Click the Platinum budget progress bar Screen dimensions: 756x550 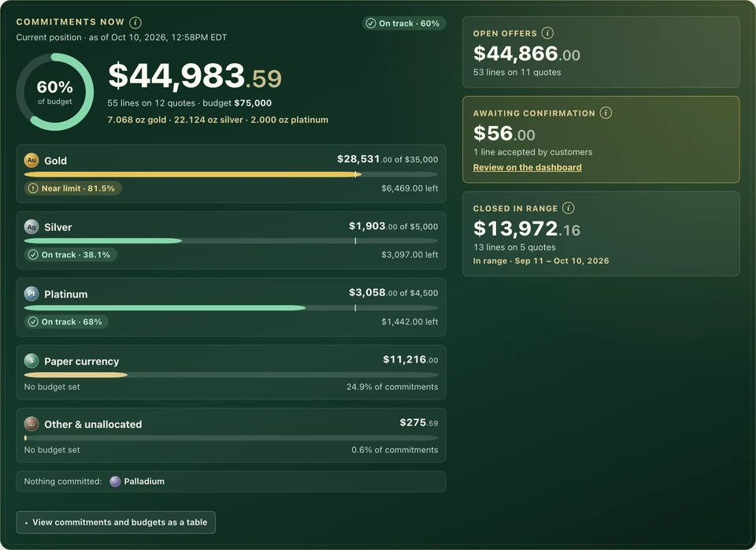[231, 308]
